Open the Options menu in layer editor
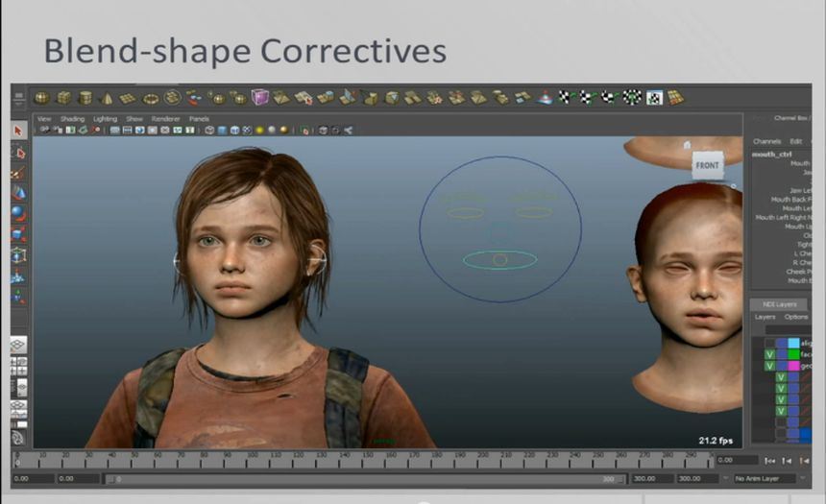This screenshot has height=504, width=826. pyautogui.click(x=796, y=317)
